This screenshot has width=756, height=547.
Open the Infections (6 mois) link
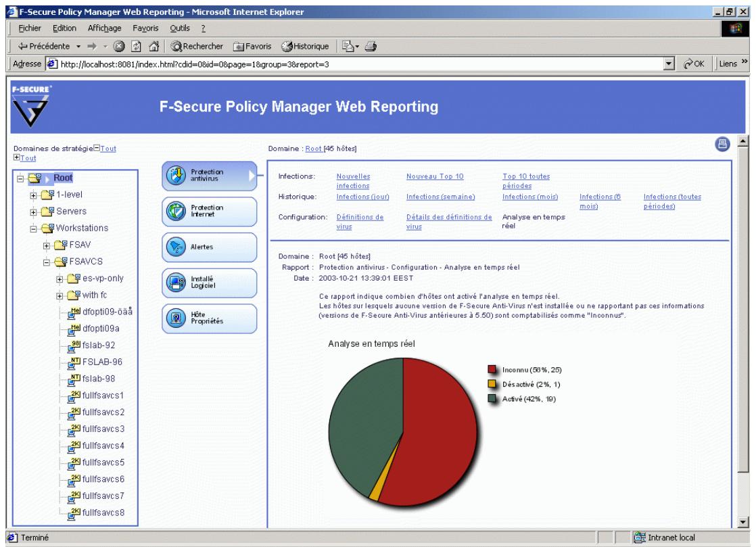pyautogui.click(x=600, y=201)
